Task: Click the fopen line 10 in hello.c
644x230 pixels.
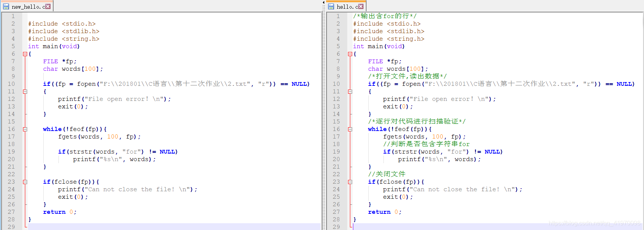Action: click(x=501, y=84)
